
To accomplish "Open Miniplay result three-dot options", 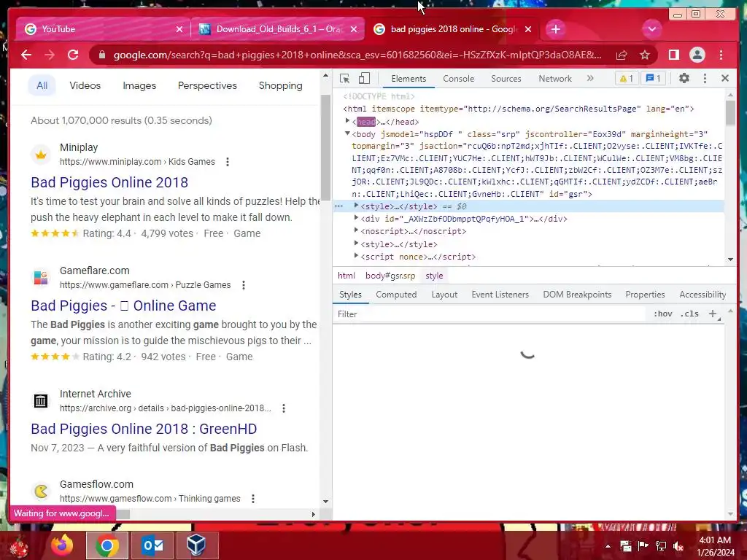I will point(228,162).
